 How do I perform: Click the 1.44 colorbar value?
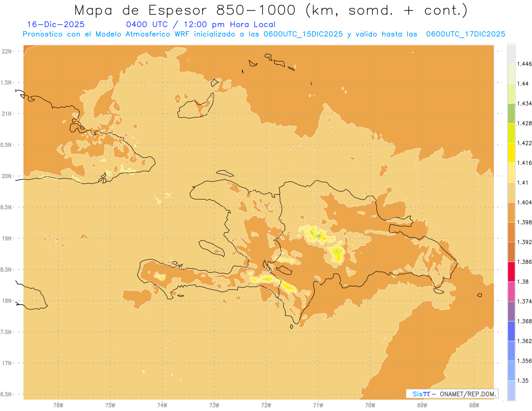tap(522, 84)
